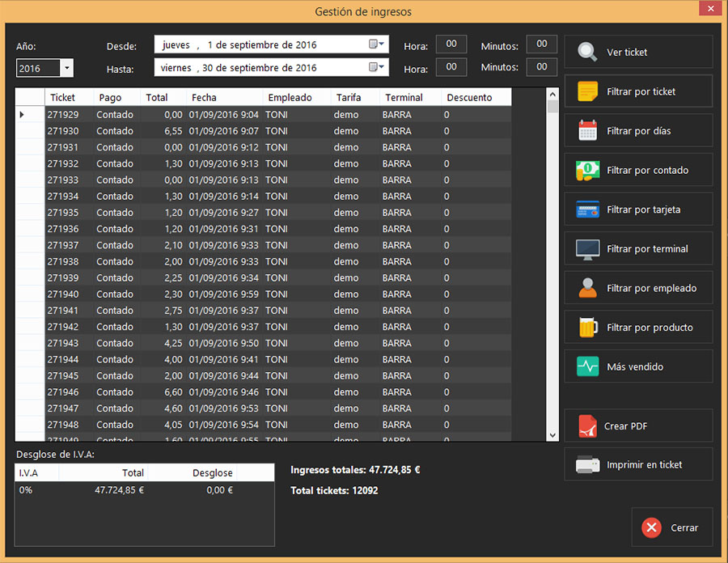Click the yellow note icon for Filtrar por ticket
728x563 pixels.
point(587,91)
